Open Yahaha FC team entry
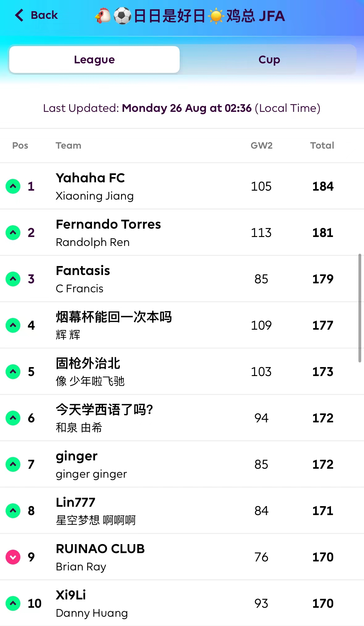 pos(90,178)
